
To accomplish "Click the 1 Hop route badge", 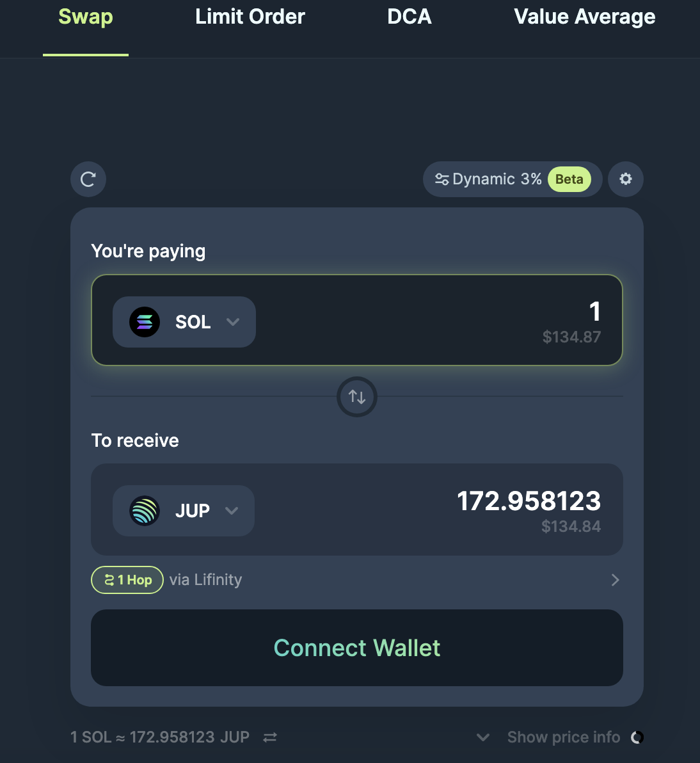I will pyautogui.click(x=127, y=580).
